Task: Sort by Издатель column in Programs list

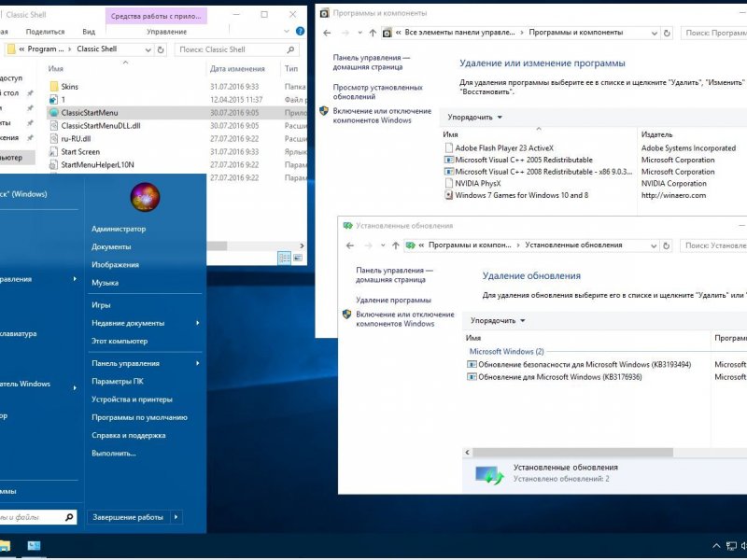Action: (x=656, y=134)
